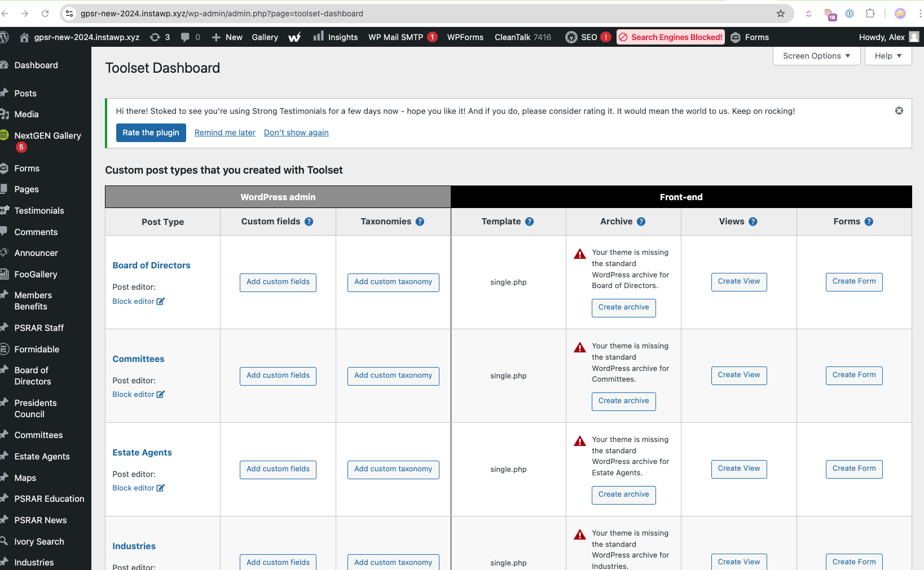The height and width of the screenshot is (570, 924).
Task: Create archive for Committees
Action: click(624, 401)
